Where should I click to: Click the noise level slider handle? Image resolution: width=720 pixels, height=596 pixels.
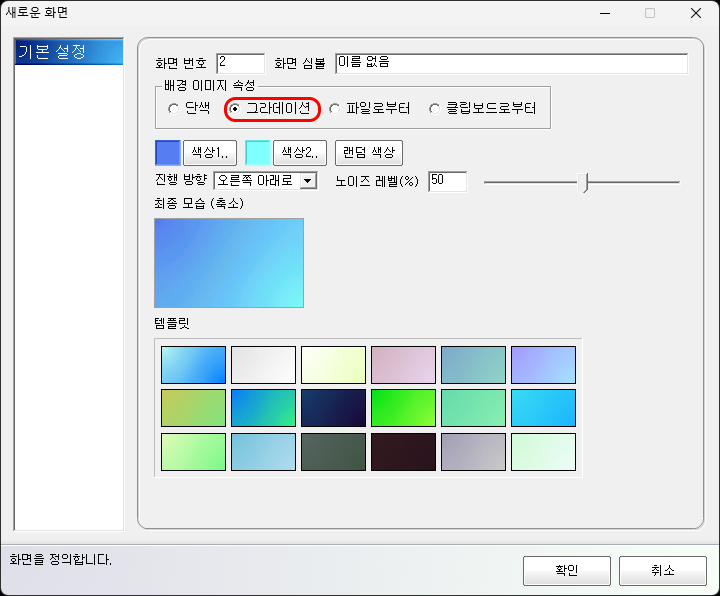pyautogui.click(x=586, y=182)
